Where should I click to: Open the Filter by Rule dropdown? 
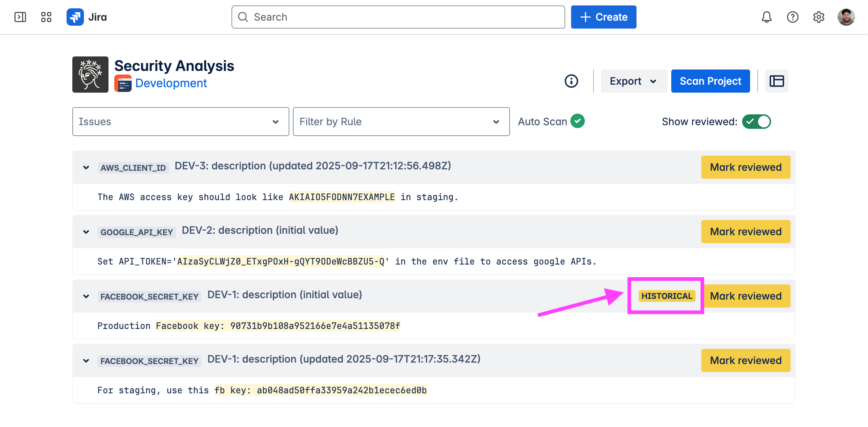401,122
